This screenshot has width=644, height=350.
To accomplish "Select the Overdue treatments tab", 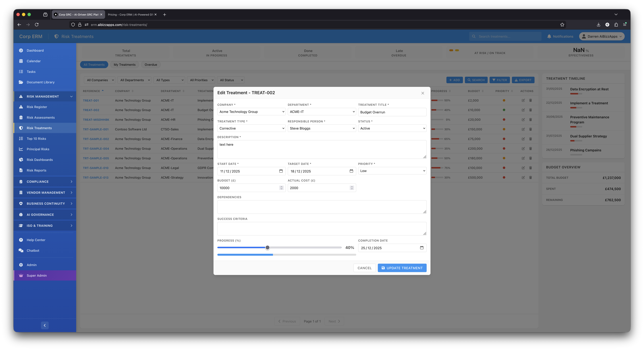I will [x=151, y=65].
